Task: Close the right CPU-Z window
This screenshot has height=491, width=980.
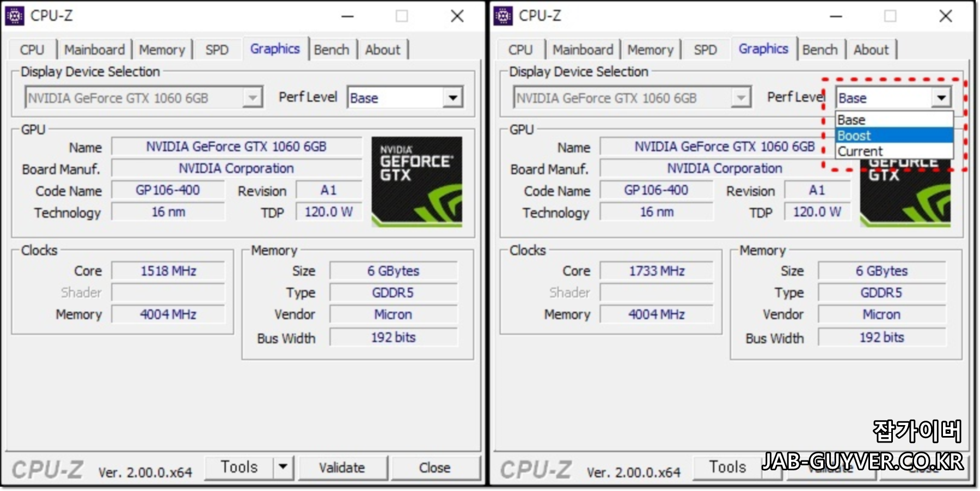Action: click(946, 16)
